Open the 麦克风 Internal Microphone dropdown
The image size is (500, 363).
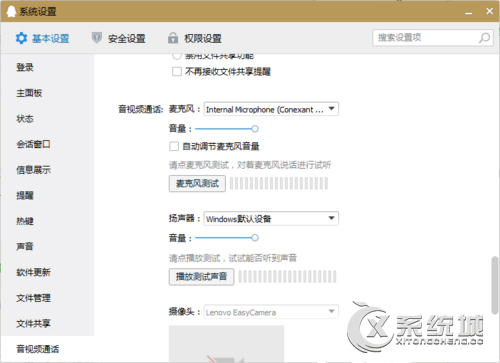pyautogui.click(x=271, y=109)
